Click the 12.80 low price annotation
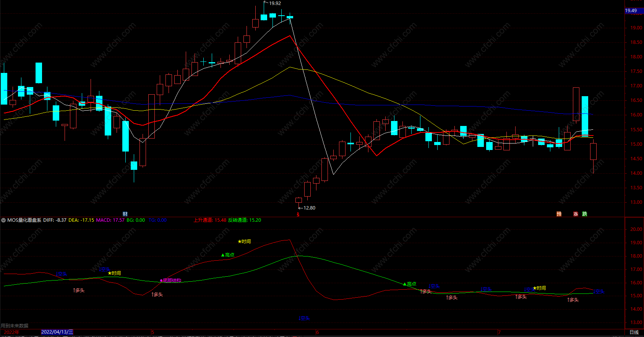The width and height of the screenshot is (644, 337). click(309, 208)
